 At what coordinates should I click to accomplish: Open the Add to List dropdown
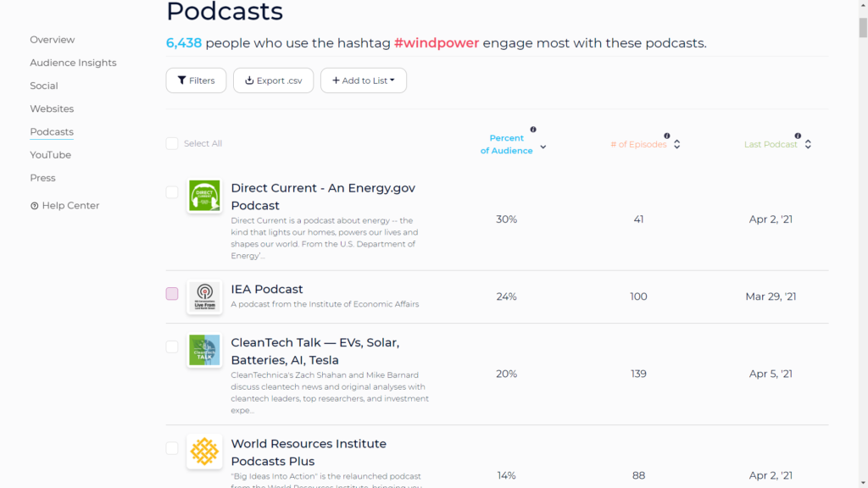click(363, 80)
